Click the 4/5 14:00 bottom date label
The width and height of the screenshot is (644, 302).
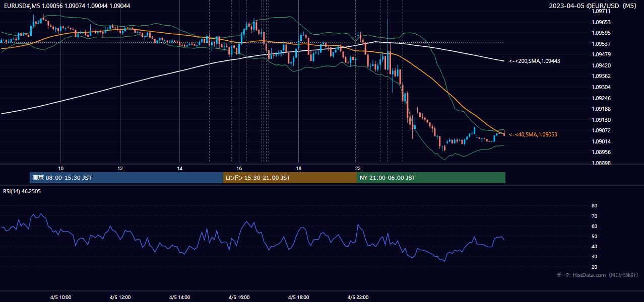click(x=179, y=297)
